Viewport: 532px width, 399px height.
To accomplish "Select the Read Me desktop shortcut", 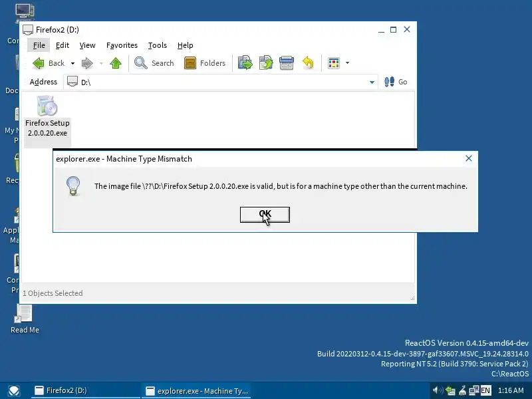I will (x=25, y=319).
